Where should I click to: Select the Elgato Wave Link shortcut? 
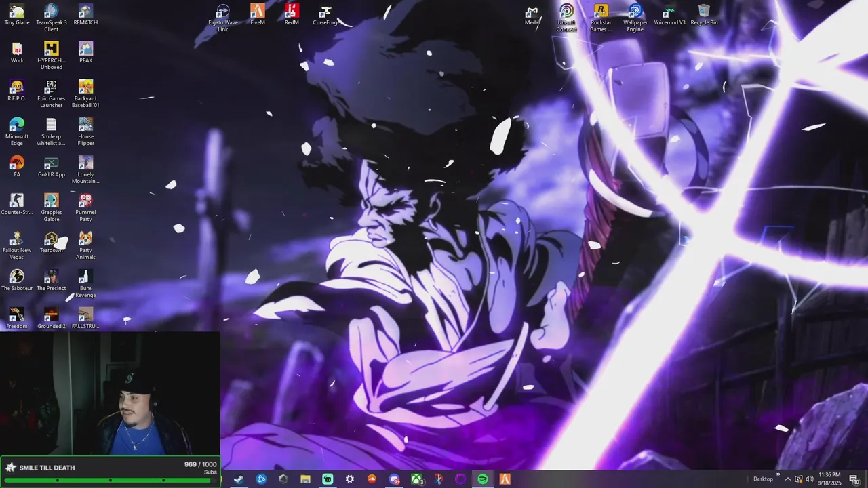click(223, 18)
